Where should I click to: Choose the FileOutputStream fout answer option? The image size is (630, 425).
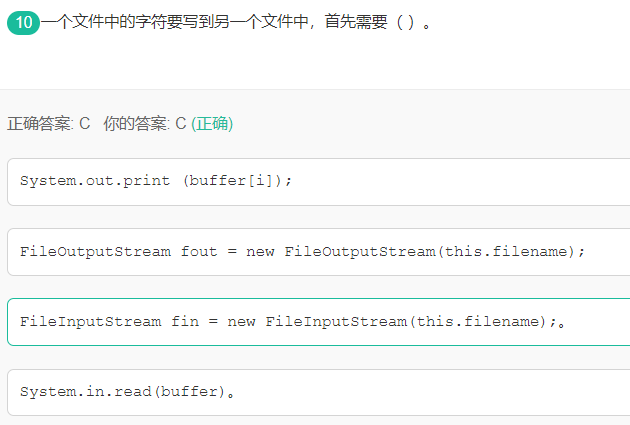coord(319,252)
